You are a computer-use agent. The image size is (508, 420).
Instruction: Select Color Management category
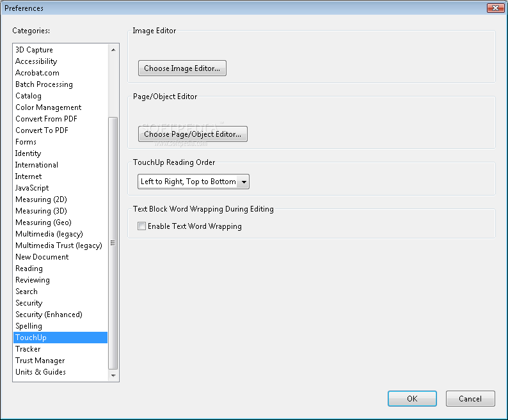(x=60, y=107)
